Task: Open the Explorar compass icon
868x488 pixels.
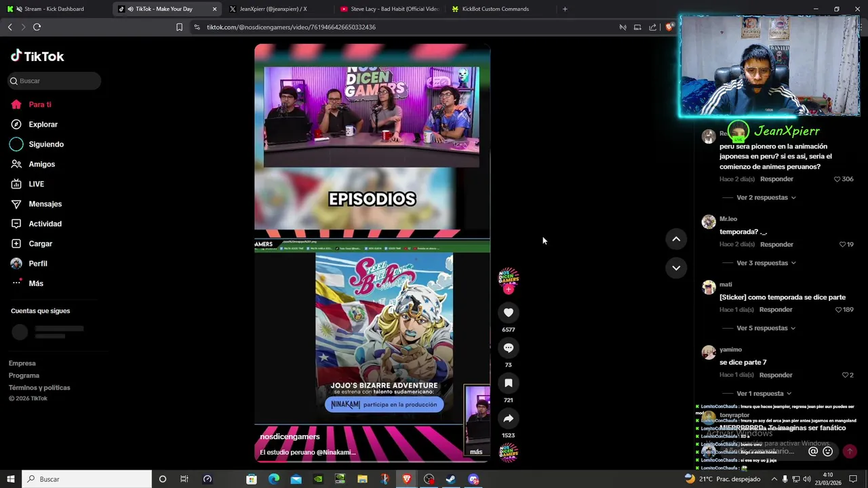Action: 16,124
